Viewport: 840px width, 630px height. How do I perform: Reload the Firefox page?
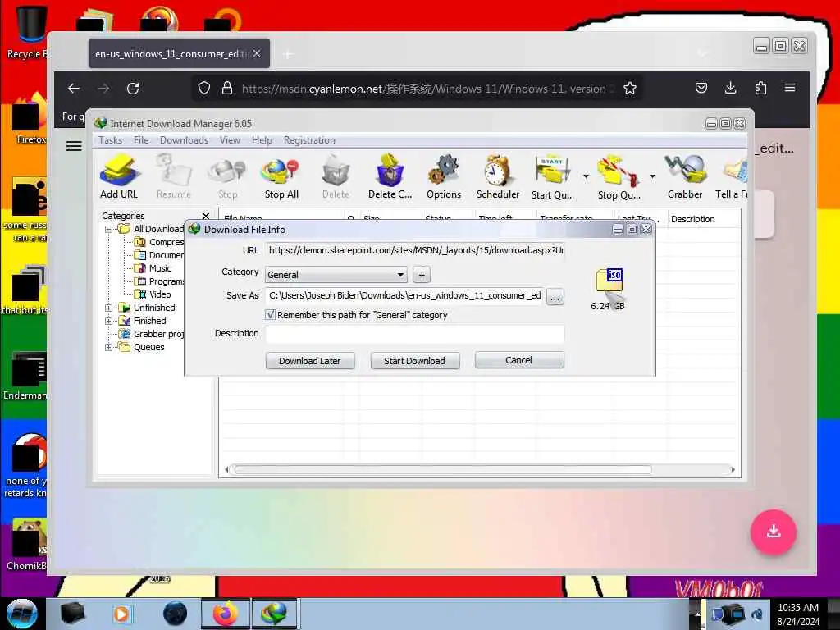[133, 89]
